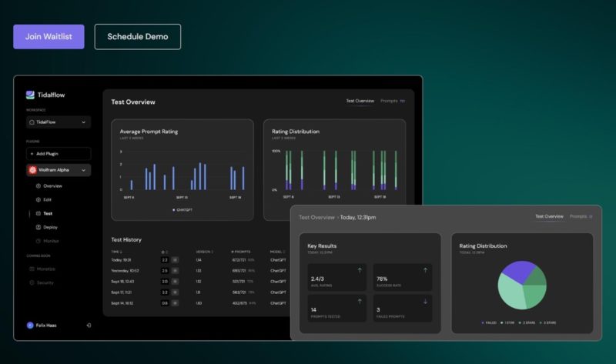Viewport: 616px width, 364px height.
Task: Click the 78% success rate value
Action: (382, 279)
